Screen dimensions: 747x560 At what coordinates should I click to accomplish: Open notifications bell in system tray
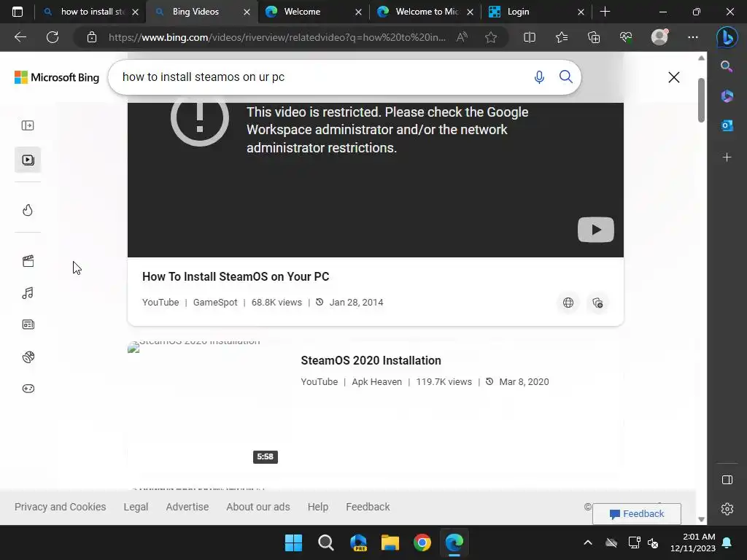click(x=727, y=542)
